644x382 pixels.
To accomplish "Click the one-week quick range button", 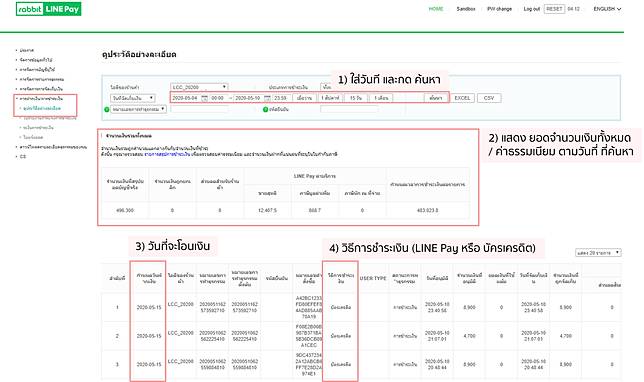I will pyautogui.click(x=330, y=98).
